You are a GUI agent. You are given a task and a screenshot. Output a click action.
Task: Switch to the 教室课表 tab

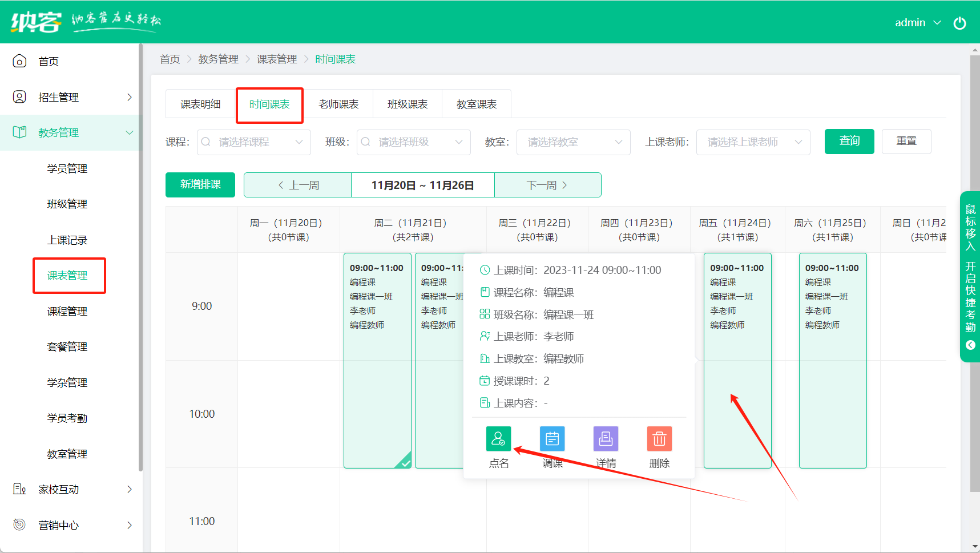coord(477,104)
